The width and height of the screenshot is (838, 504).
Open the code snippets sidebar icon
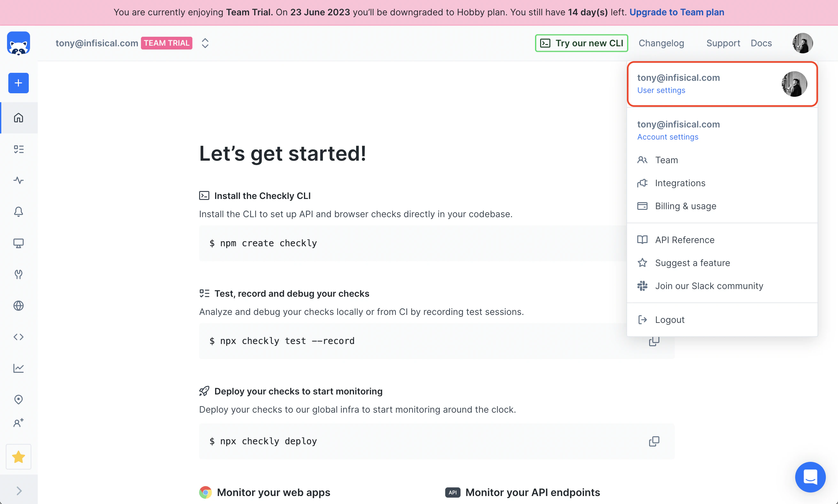tap(18, 337)
